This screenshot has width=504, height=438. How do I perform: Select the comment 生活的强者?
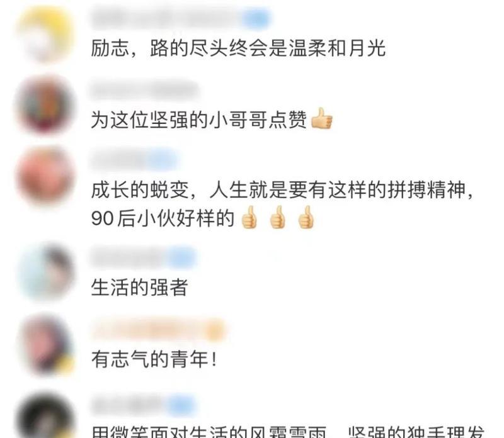click(139, 287)
